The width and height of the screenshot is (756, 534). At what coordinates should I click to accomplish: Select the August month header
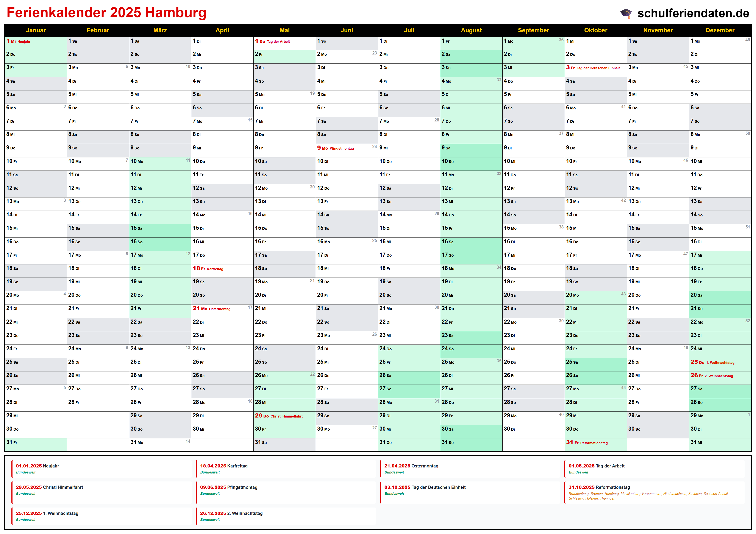(x=471, y=30)
